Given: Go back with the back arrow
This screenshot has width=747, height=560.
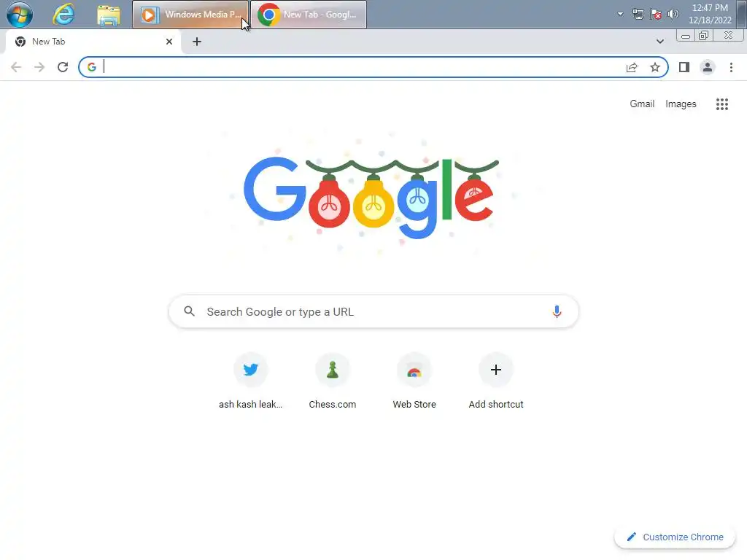Looking at the screenshot, I should pyautogui.click(x=16, y=67).
